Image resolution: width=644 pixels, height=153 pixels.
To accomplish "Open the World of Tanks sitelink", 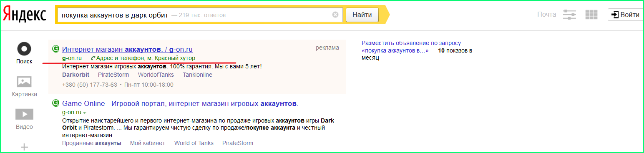I will (194, 143).
